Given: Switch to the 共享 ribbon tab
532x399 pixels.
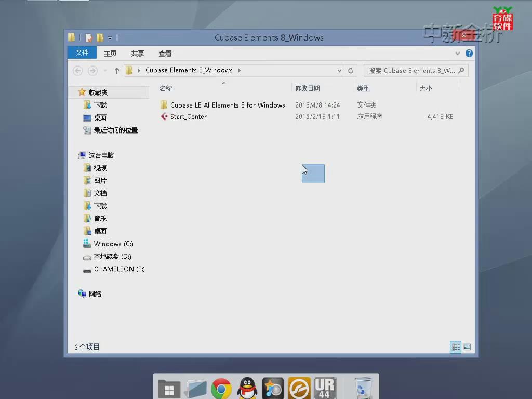Looking at the screenshot, I should 137,54.
